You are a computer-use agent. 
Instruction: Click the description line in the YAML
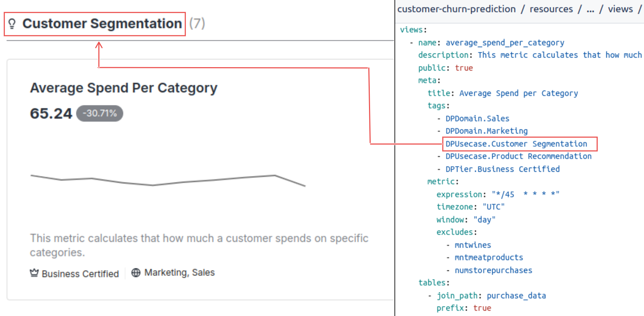coord(530,55)
